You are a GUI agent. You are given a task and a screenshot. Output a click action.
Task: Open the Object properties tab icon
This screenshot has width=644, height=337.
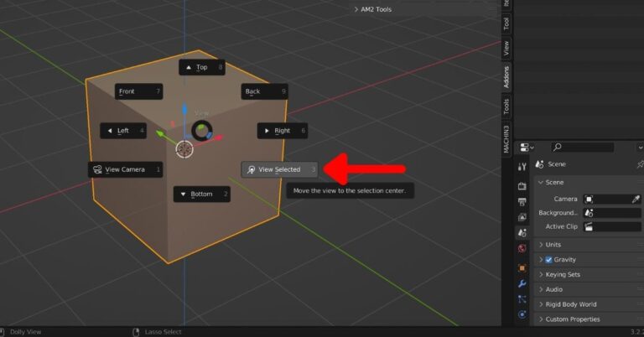coord(522,268)
